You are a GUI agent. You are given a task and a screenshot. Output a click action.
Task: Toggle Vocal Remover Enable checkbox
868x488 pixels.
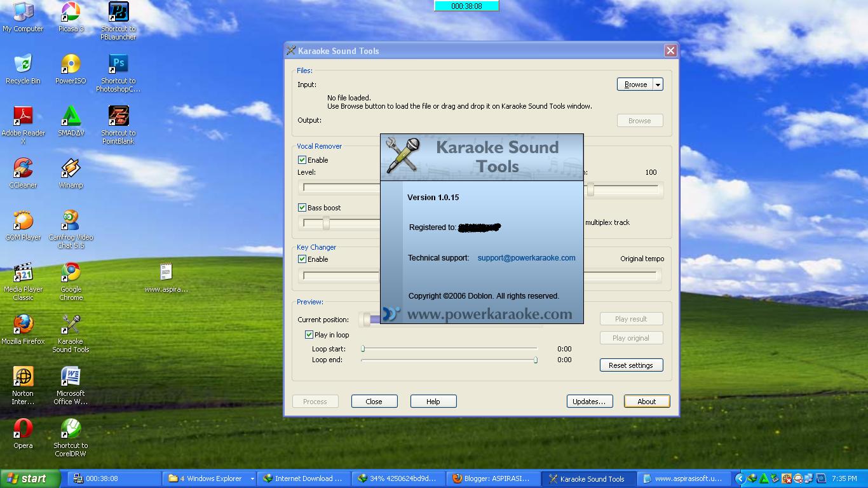[x=302, y=160]
